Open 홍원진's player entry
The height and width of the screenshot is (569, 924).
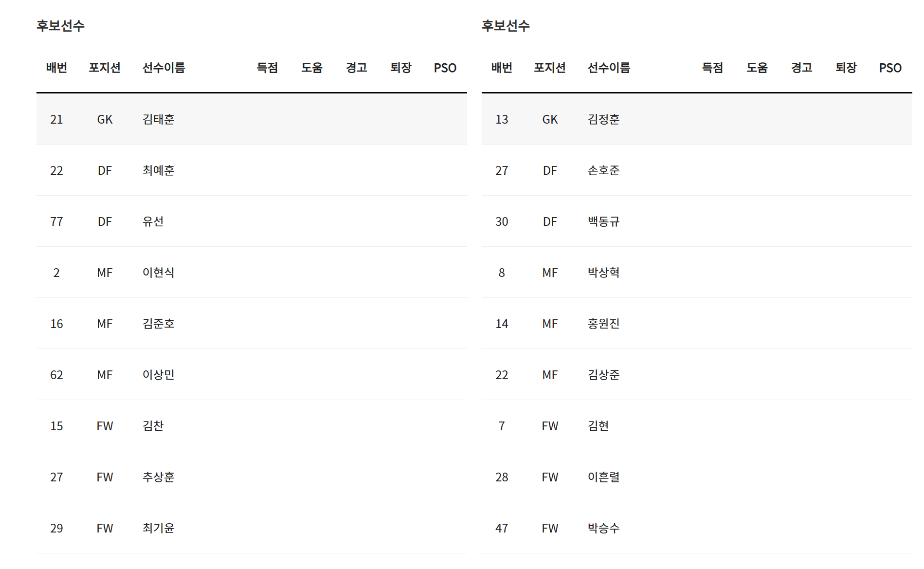[603, 324]
